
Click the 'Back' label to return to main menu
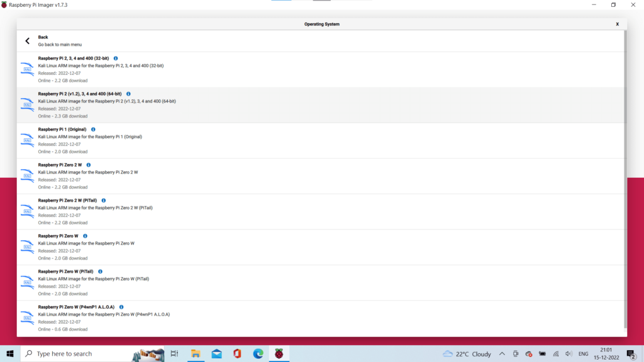(x=43, y=37)
